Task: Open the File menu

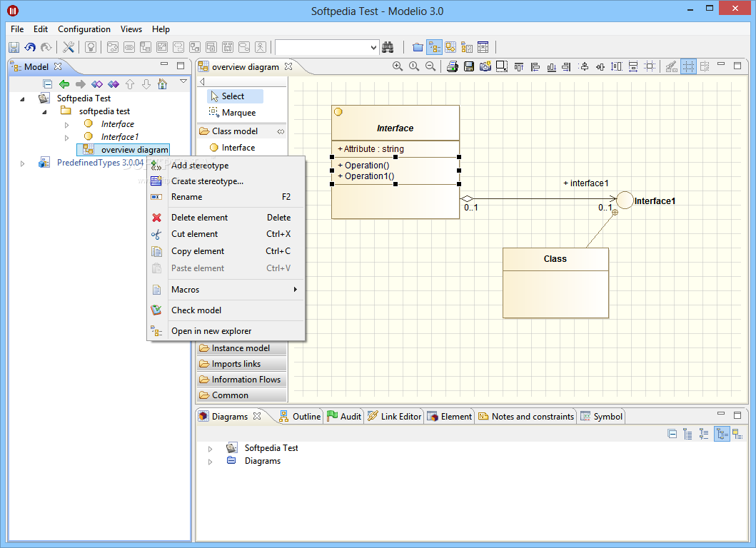Action: click(x=17, y=29)
